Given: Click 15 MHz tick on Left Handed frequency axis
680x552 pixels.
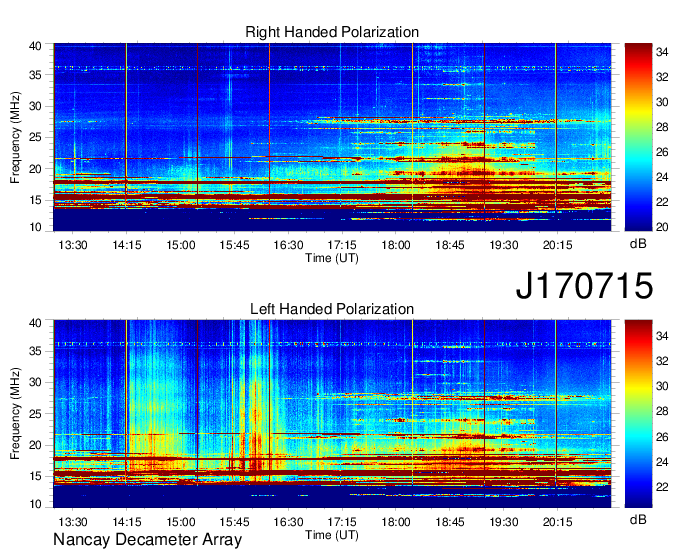Looking at the screenshot, I should (x=35, y=477).
